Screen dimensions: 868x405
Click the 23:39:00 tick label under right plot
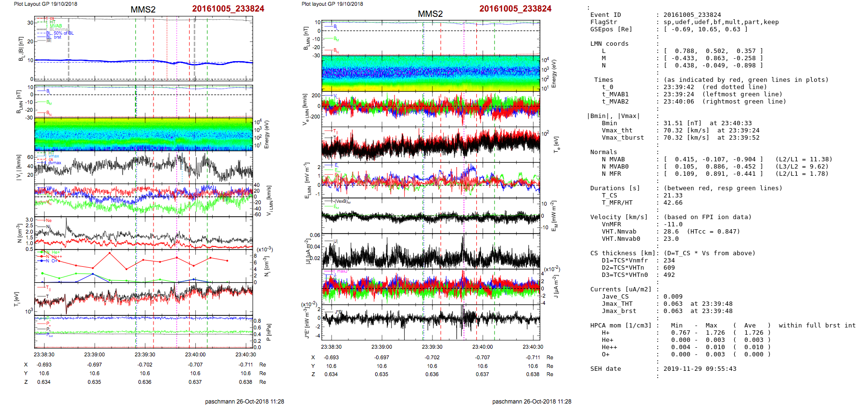tap(382, 347)
